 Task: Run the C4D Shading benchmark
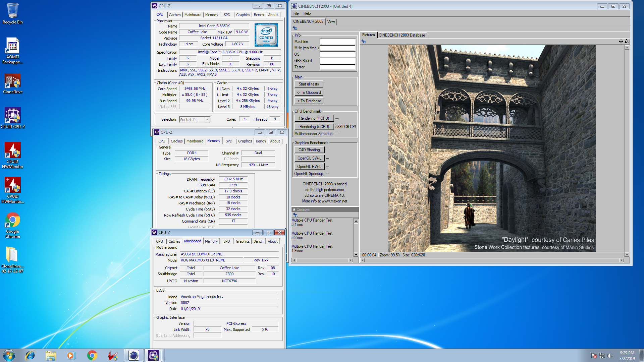[x=309, y=150]
